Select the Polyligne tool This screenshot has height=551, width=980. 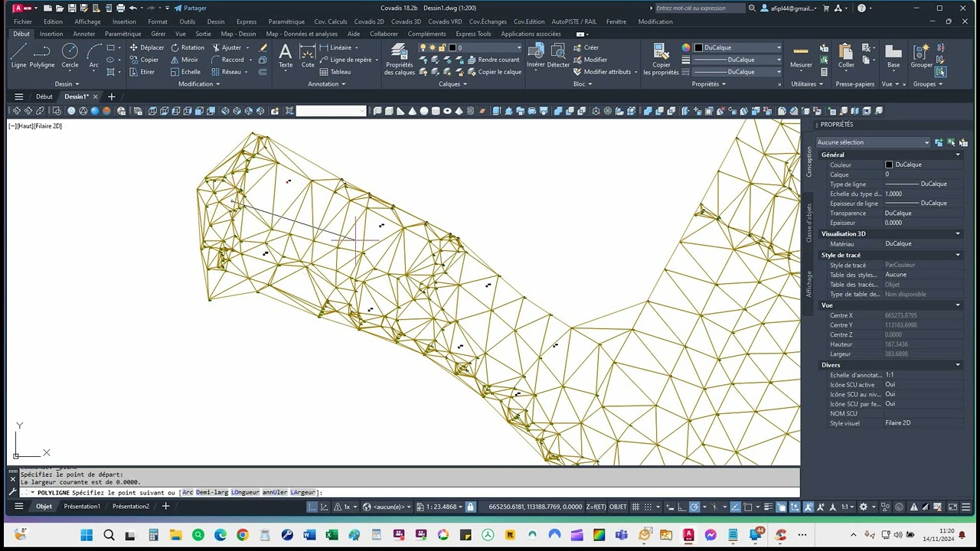pyautogui.click(x=42, y=56)
